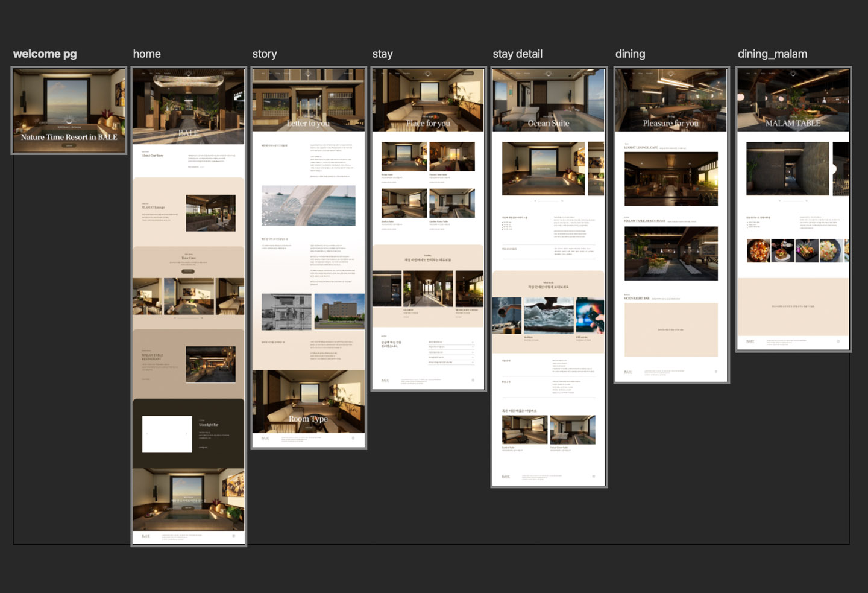Click the header logo in stay detail frame
The height and width of the screenshot is (593, 868).
[x=549, y=74]
